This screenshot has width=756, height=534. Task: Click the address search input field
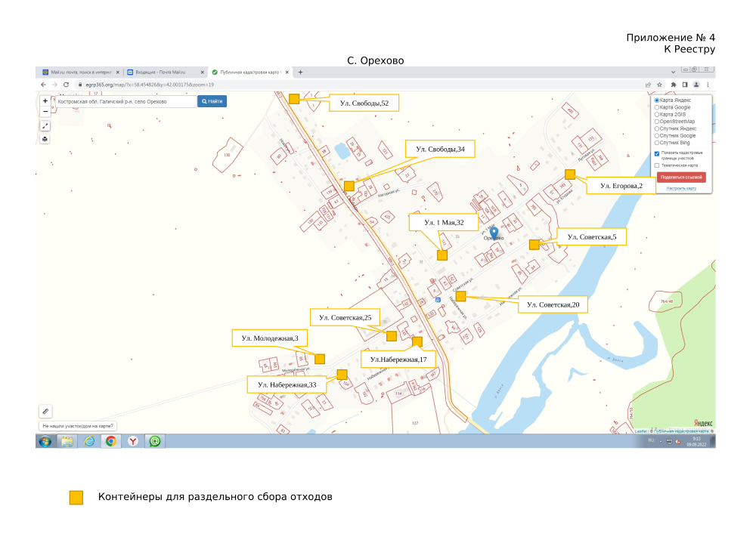point(125,101)
